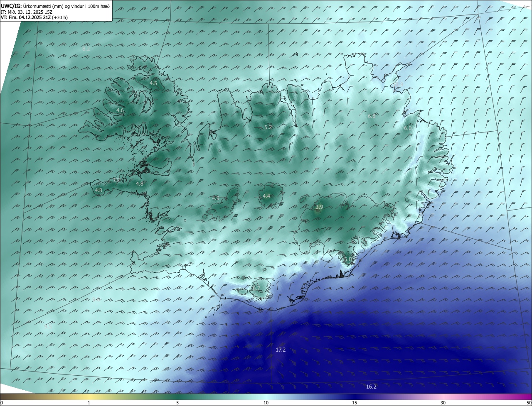Click the legend tick label 0
532x406 pixels.
2,403
